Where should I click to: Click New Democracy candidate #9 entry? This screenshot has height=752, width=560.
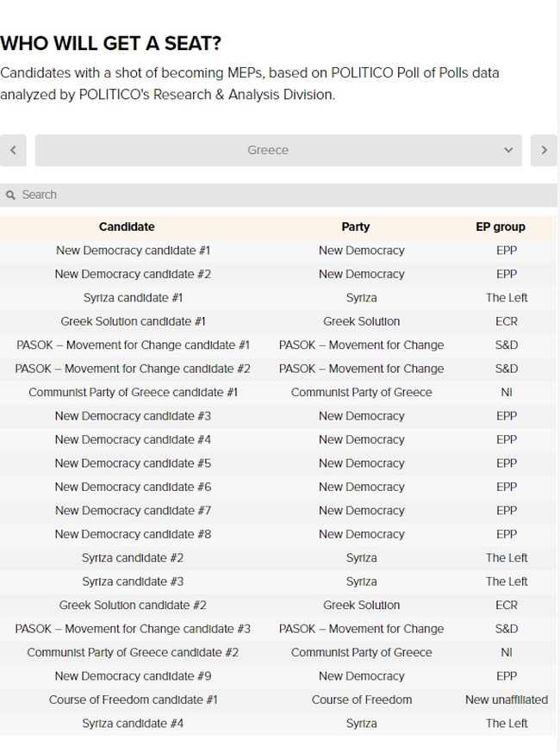click(133, 676)
